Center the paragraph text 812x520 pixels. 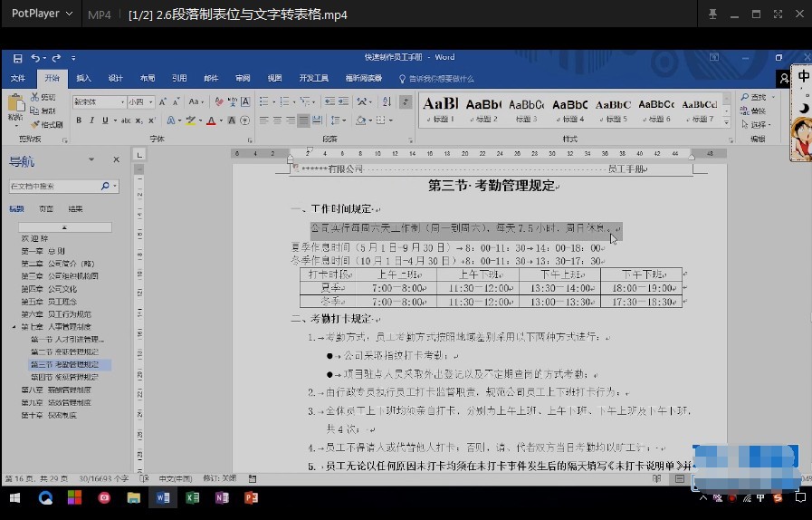click(278, 120)
